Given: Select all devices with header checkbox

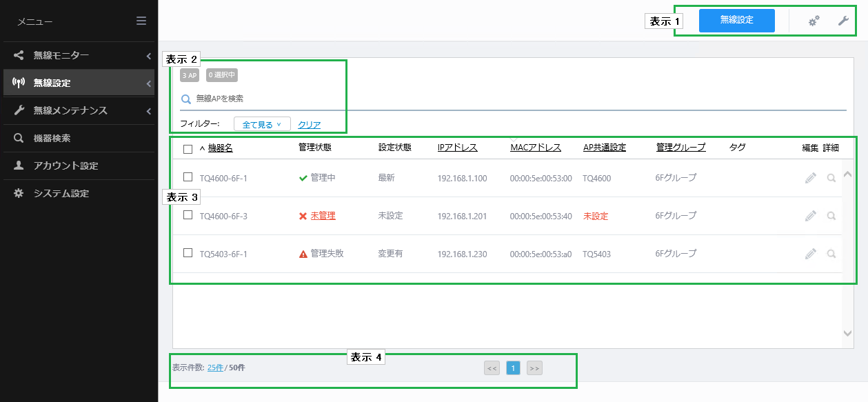Looking at the screenshot, I should pos(188,148).
